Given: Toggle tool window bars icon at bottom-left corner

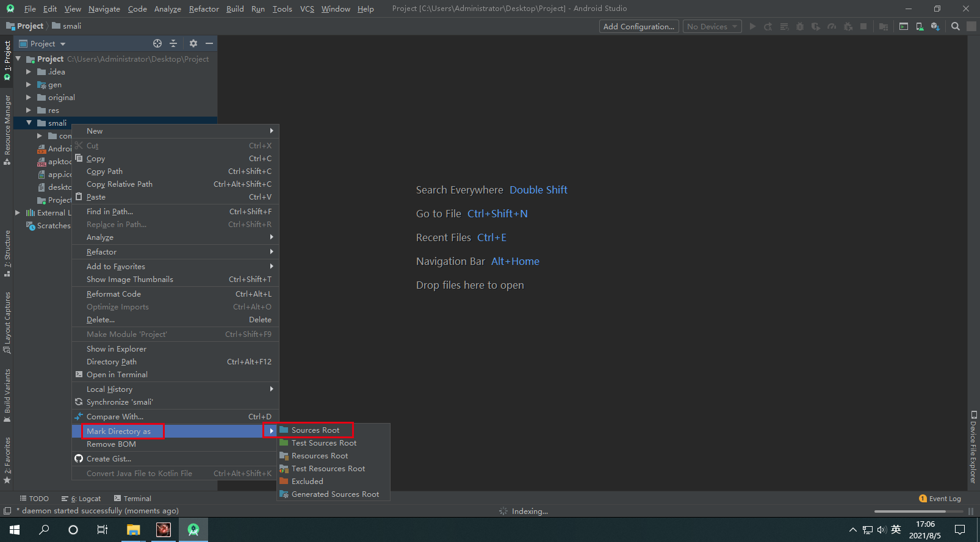Looking at the screenshot, I should pos(7,511).
